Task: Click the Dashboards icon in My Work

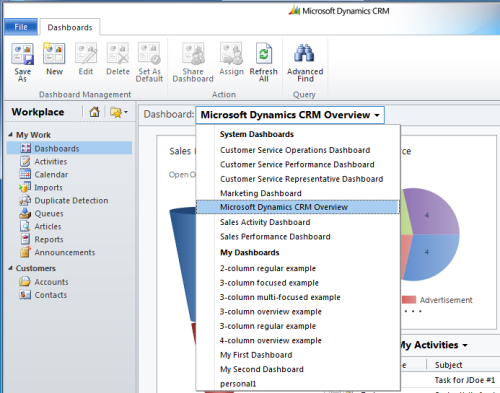Action: pyautogui.click(x=25, y=148)
